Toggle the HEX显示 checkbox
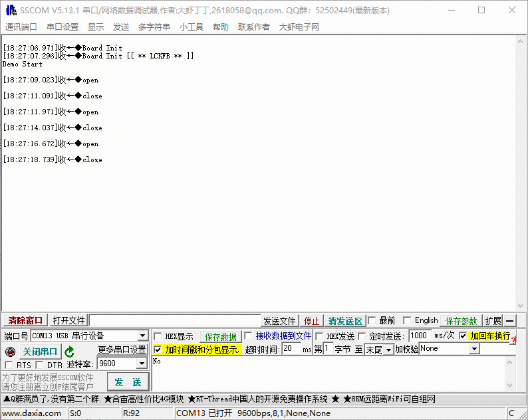528x420 pixels. point(158,336)
